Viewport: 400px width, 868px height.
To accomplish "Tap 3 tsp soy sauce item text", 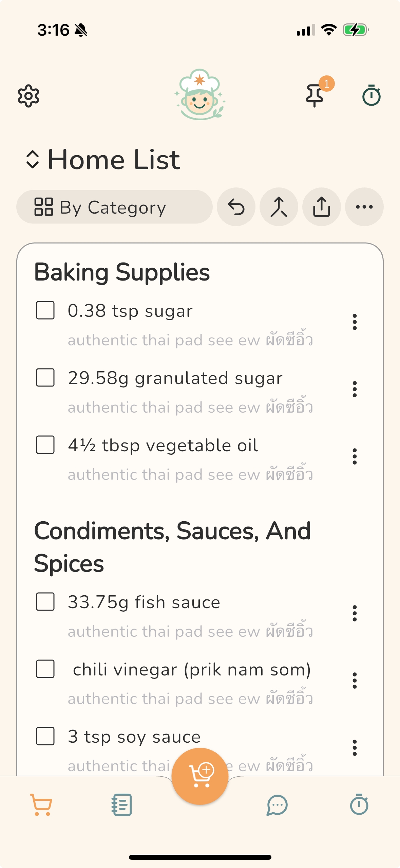I will tap(134, 737).
